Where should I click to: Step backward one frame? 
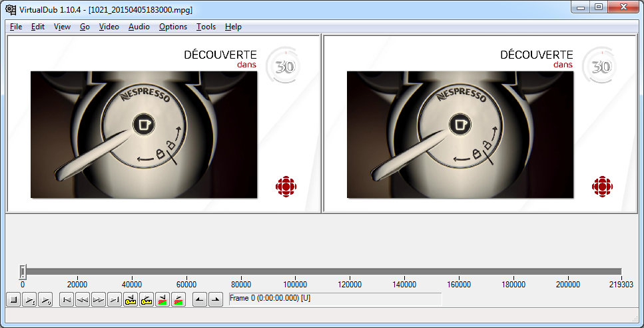coord(83,300)
